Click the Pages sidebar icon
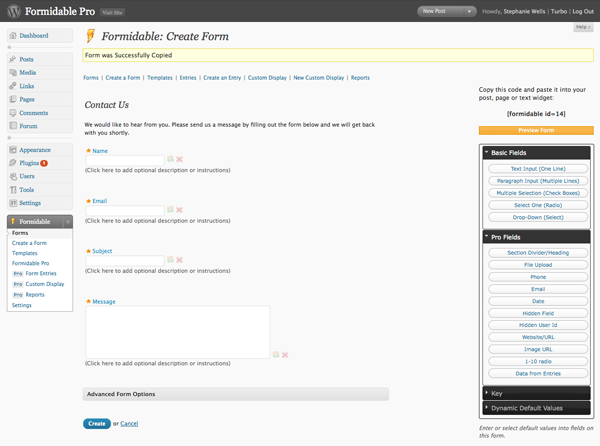 pyautogui.click(x=13, y=99)
